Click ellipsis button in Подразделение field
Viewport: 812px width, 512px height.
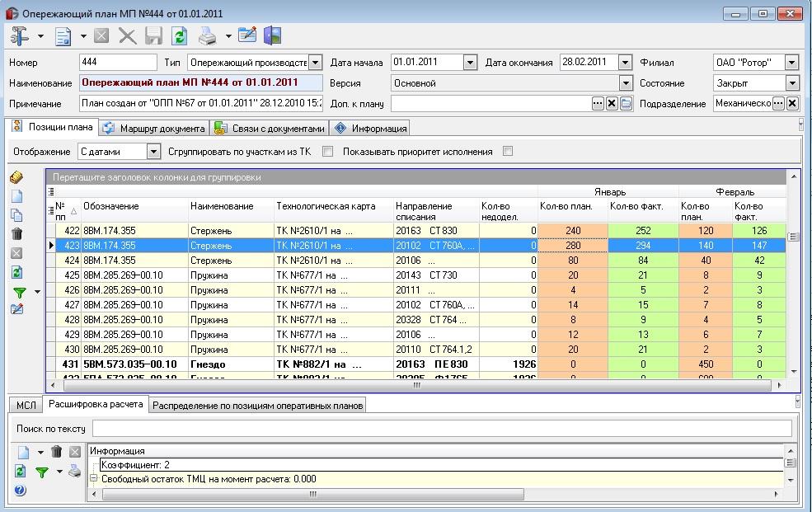[778, 104]
